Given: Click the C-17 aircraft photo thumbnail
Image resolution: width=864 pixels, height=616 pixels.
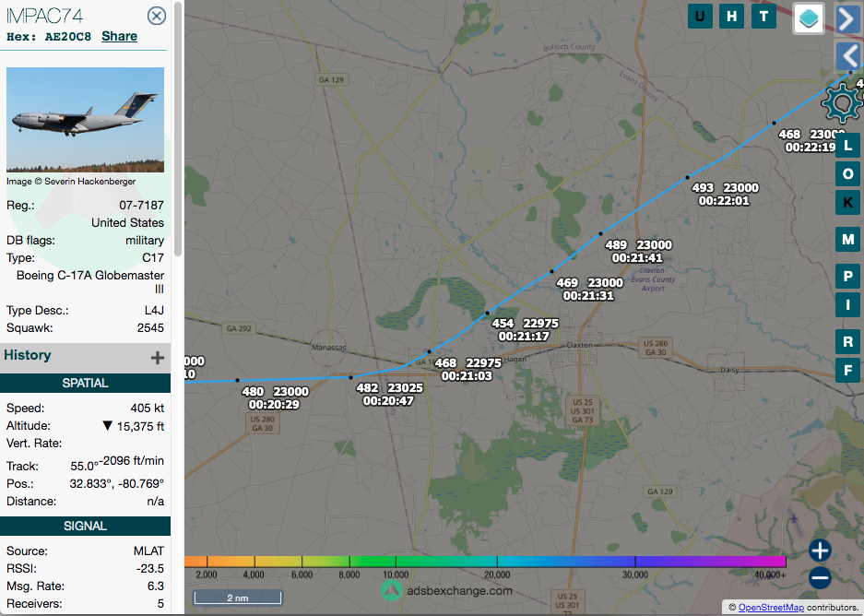Looking at the screenshot, I should (85, 120).
